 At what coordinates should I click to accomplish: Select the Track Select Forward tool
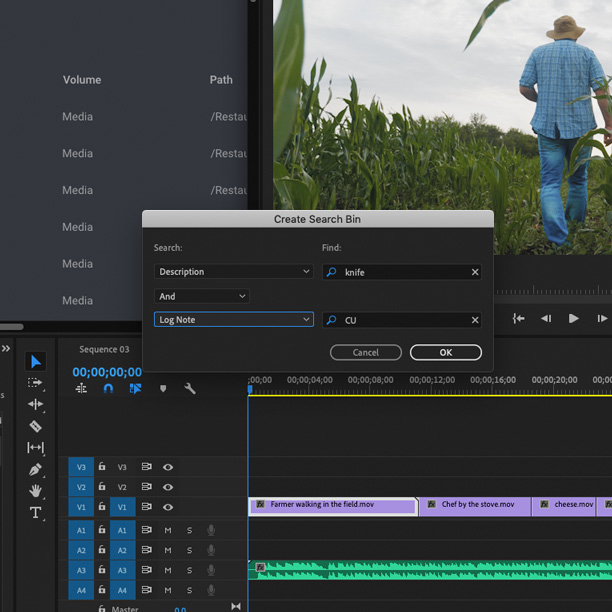click(x=36, y=383)
